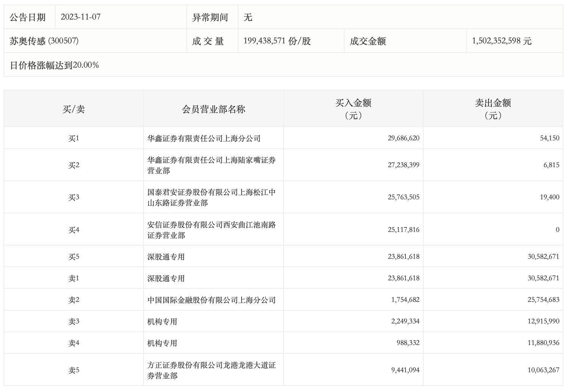Click the 买入金额(元) column header

point(353,109)
